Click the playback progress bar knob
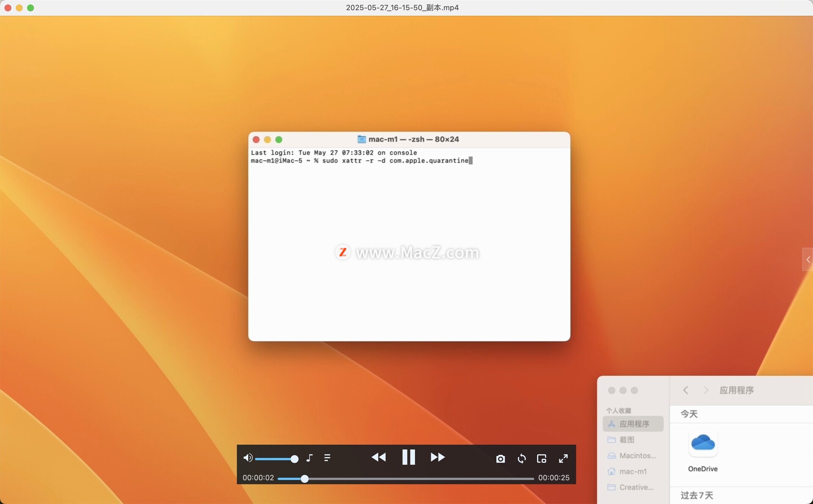Viewport: 813px width, 504px height. 304,479
